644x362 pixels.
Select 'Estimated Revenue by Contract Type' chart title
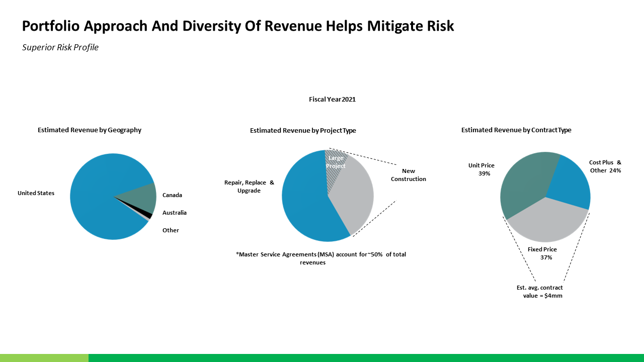(516, 130)
